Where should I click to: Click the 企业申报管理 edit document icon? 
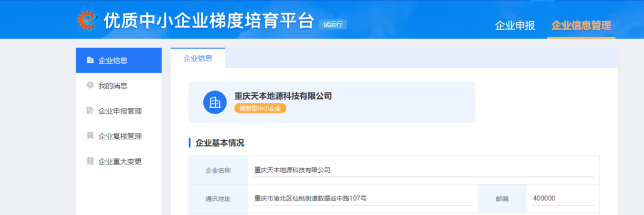[x=91, y=111]
